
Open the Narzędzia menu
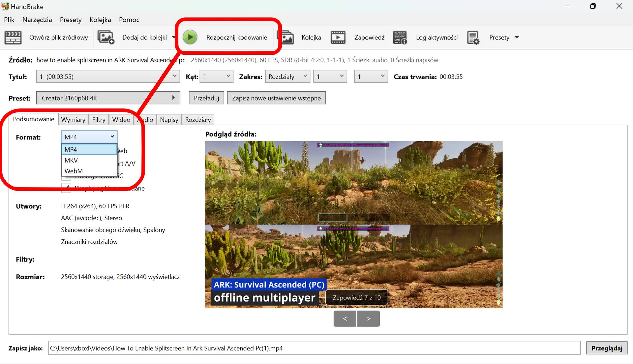(x=37, y=20)
